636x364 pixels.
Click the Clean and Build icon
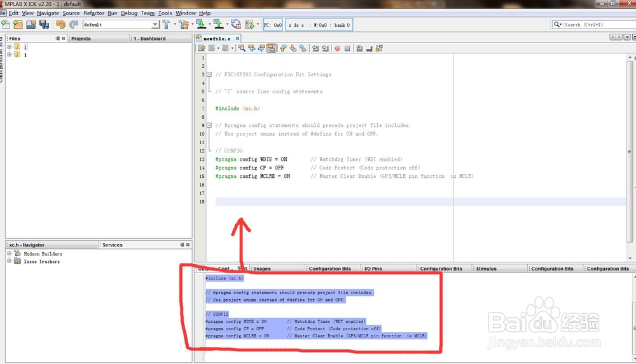(x=184, y=25)
